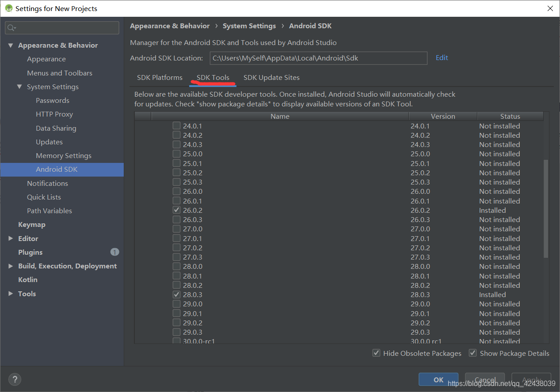The image size is (560, 392).
Task: Open Quick Lists settings
Action: 44,197
